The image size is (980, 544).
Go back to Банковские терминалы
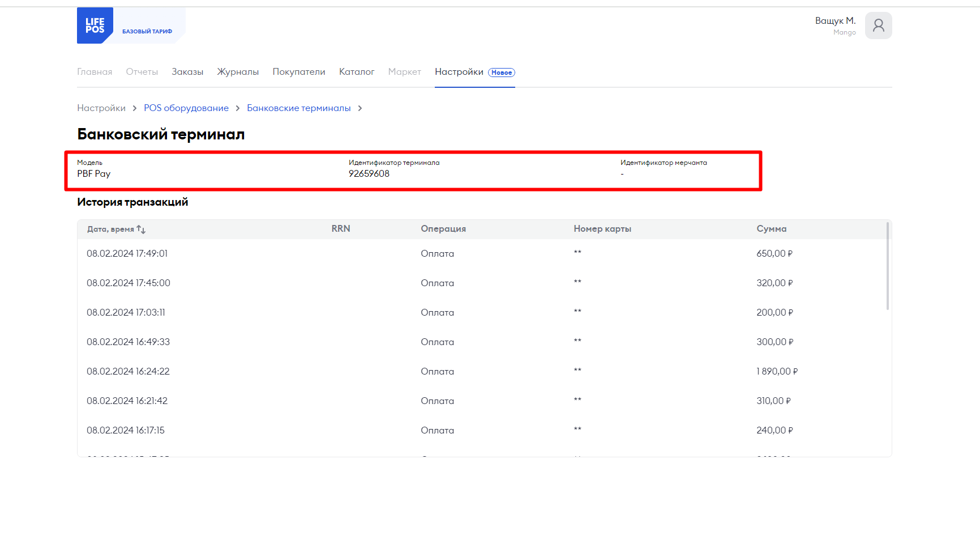coord(299,108)
